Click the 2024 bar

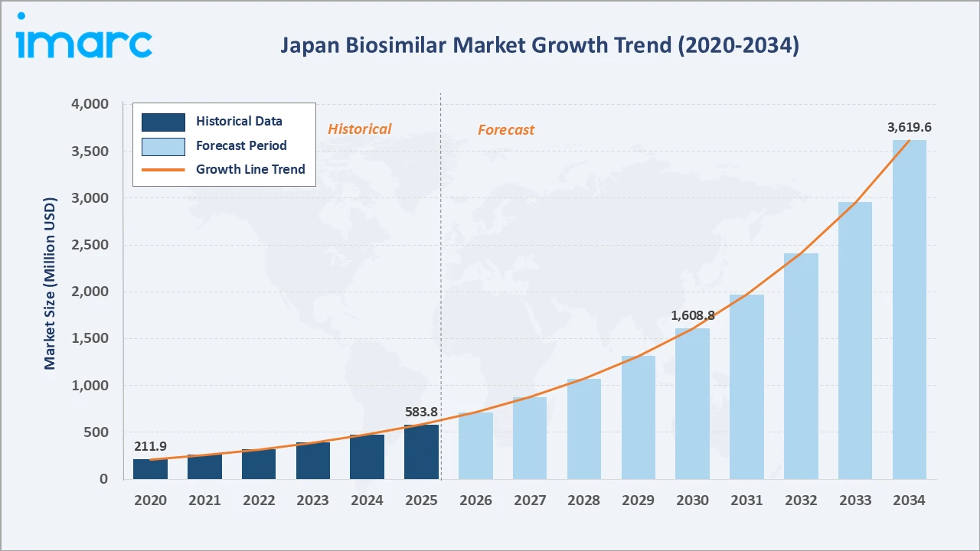tap(367, 457)
